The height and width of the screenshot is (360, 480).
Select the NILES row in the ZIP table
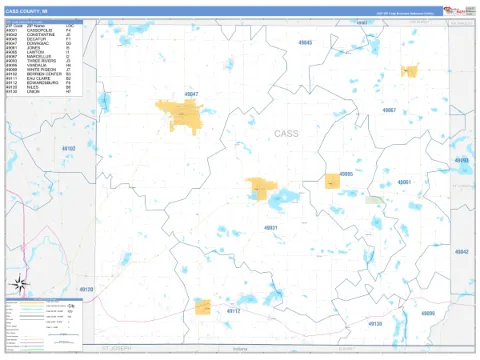39,87
